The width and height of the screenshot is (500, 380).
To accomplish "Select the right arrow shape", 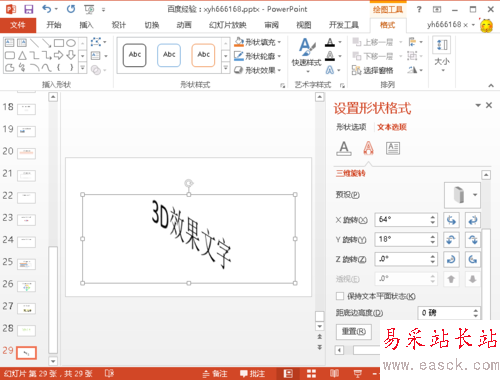I will point(59,55).
